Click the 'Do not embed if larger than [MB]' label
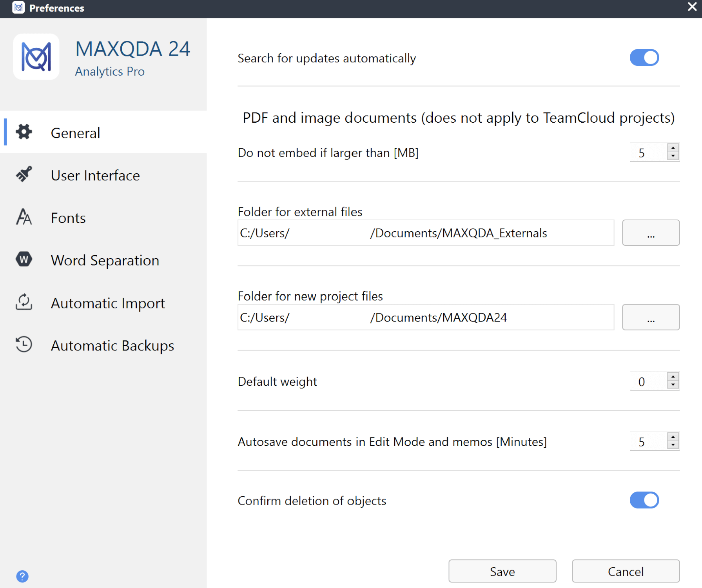 328,152
